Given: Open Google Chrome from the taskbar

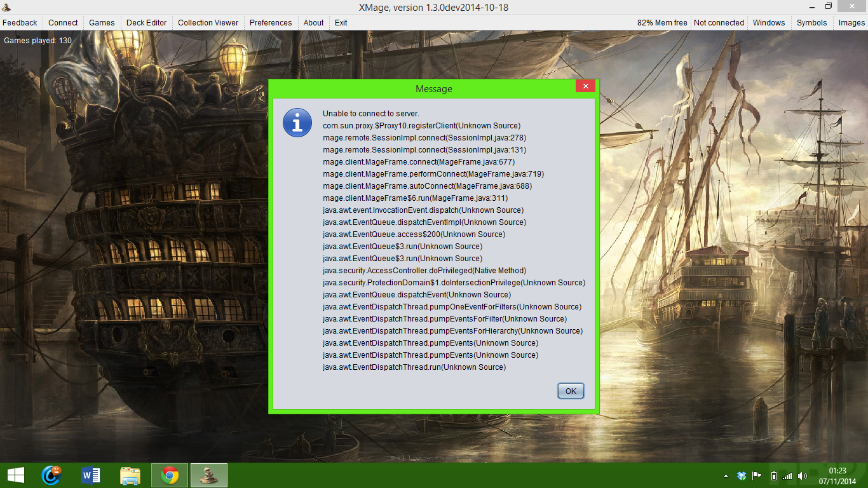Looking at the screenshot, I should point(170,475).
